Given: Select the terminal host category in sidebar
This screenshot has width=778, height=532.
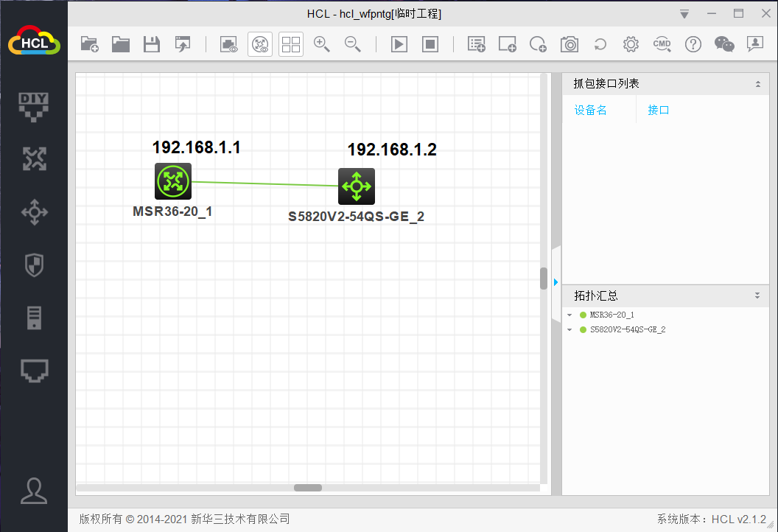Looking at the screenshot, I should [34, 318].
